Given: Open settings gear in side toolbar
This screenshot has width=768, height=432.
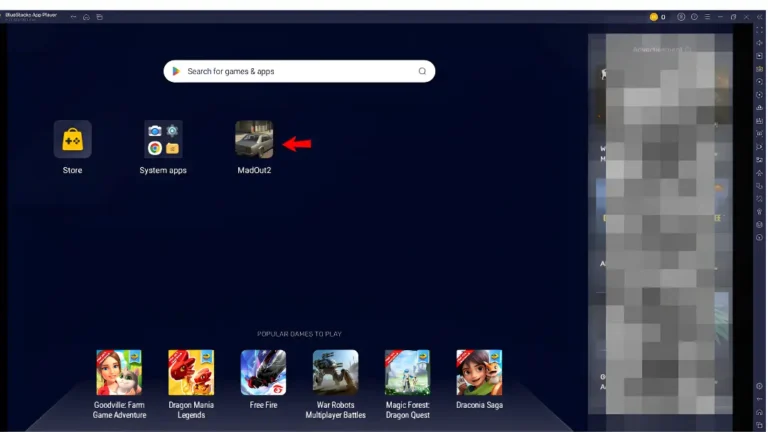Looking at the screenshot, I should [760, 386].
